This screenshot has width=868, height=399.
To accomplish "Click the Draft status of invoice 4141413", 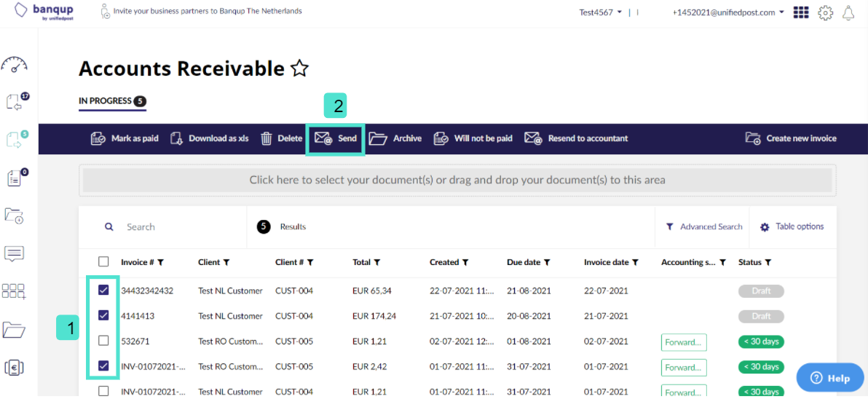I will pos(761,316).
